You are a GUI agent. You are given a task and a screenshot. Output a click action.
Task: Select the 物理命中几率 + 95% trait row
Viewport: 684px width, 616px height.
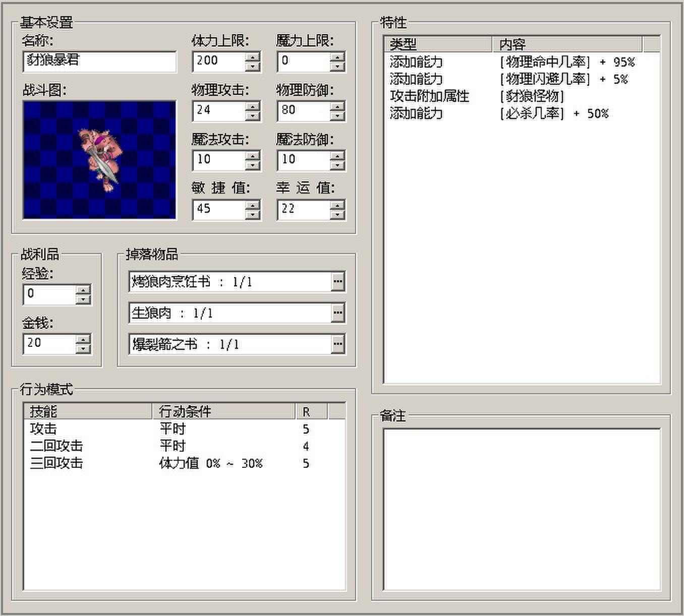pos(522,62)
